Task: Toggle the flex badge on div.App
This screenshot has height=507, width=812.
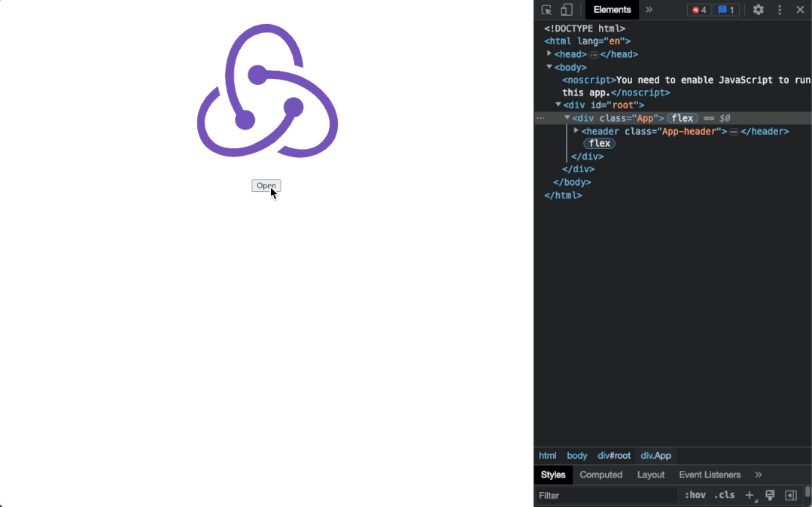Action: tap(682, 118)
